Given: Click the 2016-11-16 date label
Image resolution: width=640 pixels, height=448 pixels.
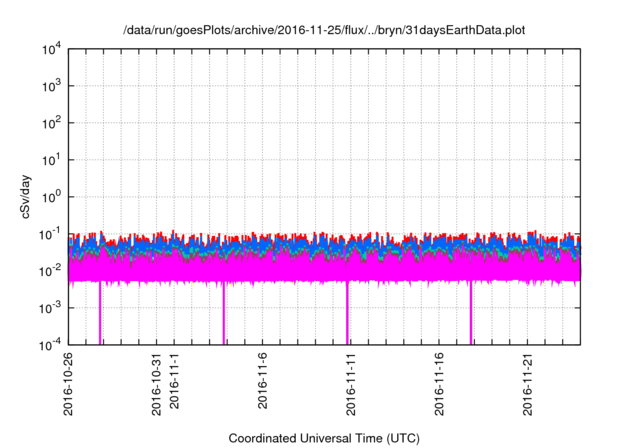Looking at the screenshot, I should tap(439, 384).
